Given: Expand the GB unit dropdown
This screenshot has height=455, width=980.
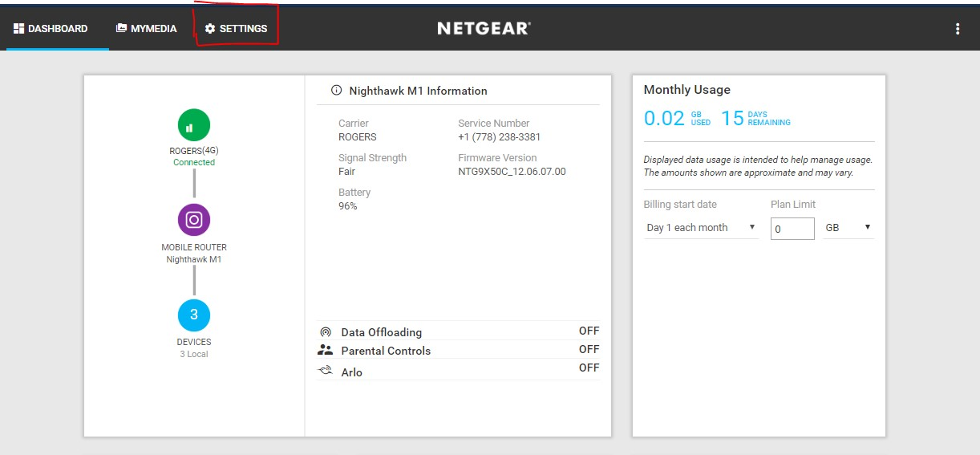Looking at the screenshot, I should tap(848, 228).
